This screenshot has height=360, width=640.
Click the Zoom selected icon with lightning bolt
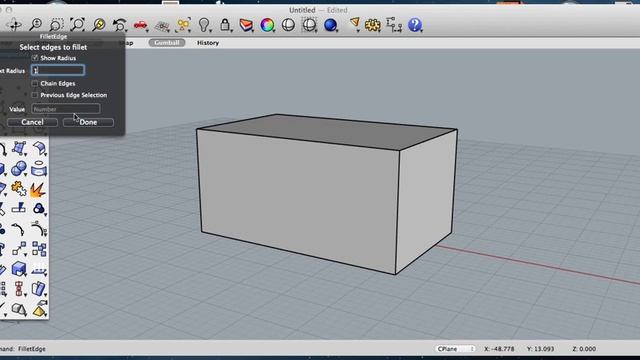(x=98, y=25)
